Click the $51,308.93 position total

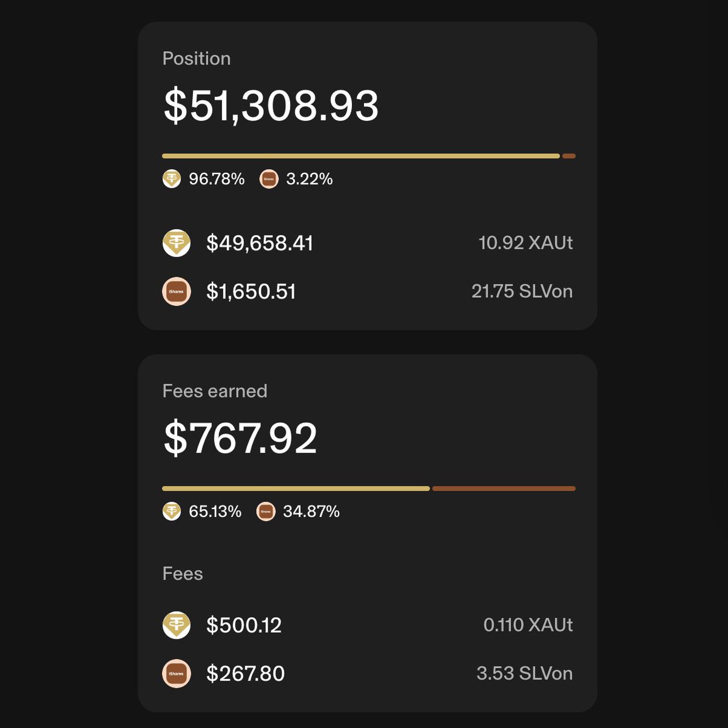tap(271, 106)
